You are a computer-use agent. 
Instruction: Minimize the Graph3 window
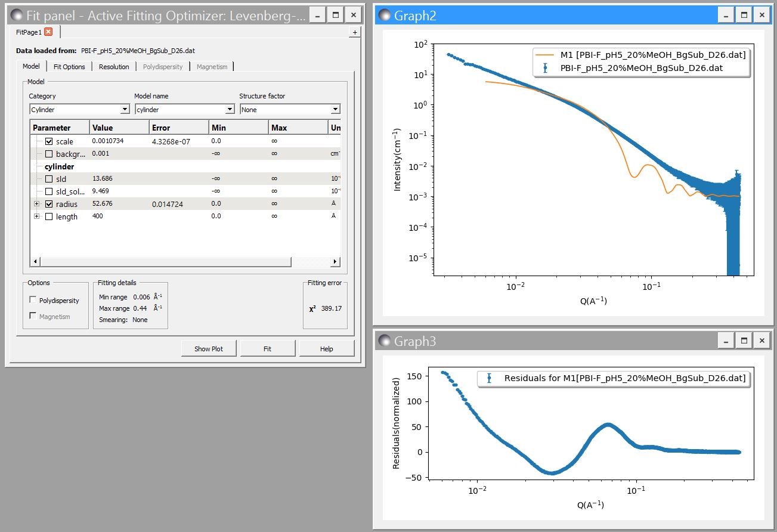pos(726,341)
